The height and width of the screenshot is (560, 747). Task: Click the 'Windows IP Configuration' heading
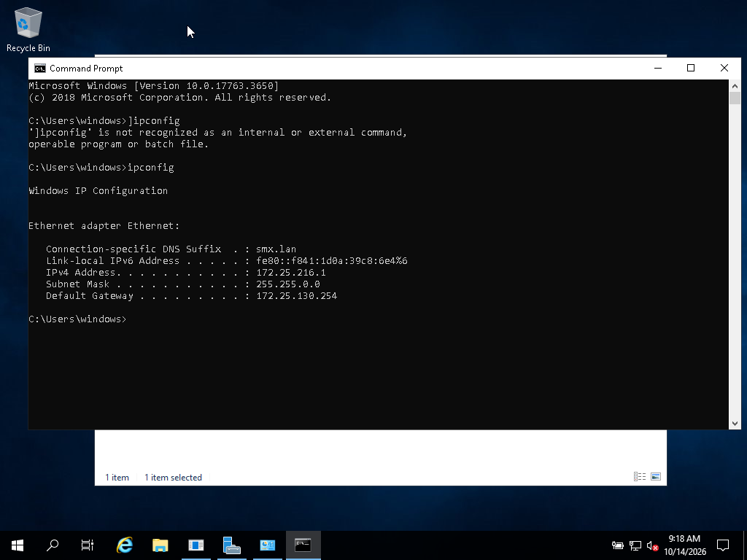click(x=98, y=191)
